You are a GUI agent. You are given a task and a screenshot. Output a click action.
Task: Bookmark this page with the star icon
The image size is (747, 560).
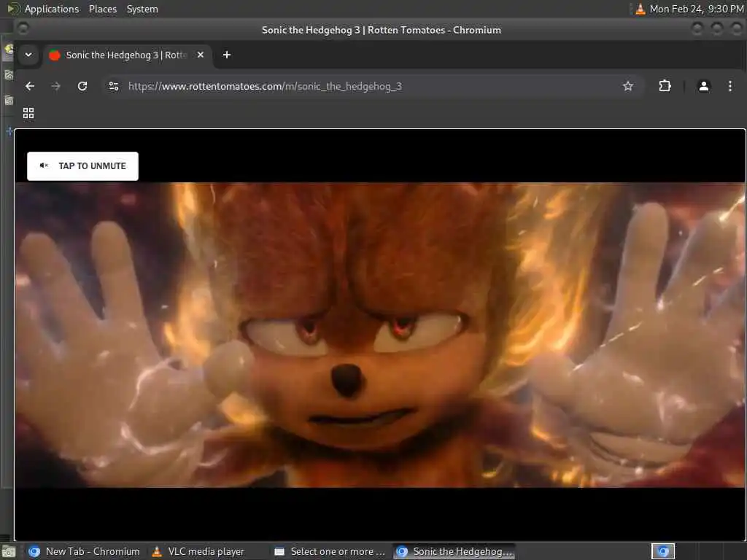pyautogui.click(x=628, y=86)
